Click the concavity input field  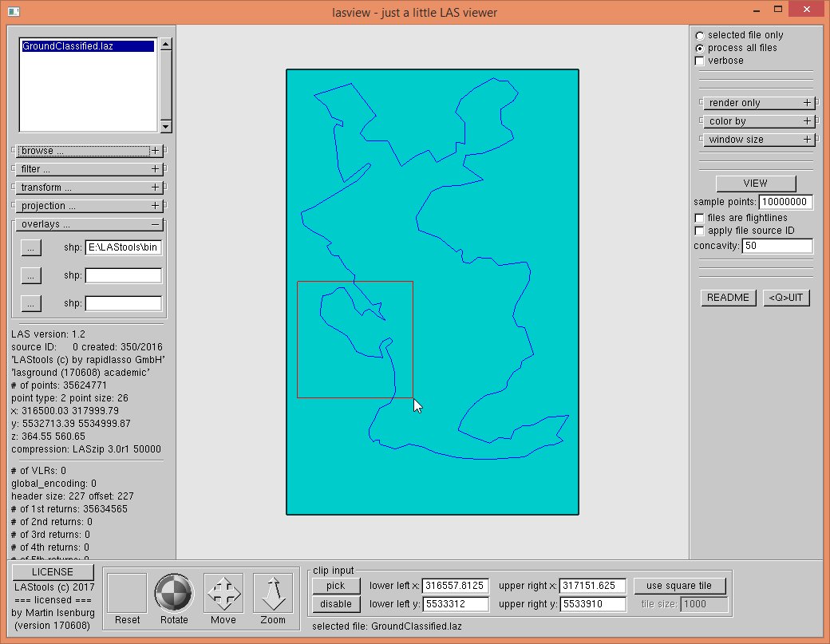(777, 246)
